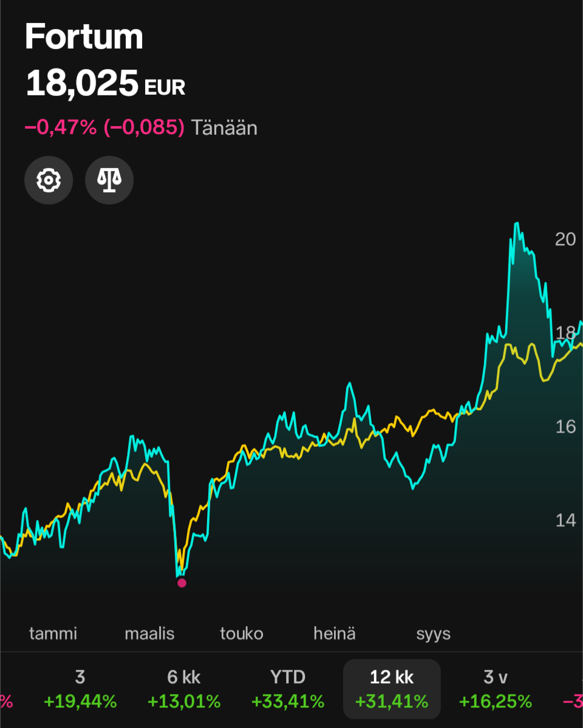Tap the 14 value on price axis
This screenshot has height=728, width=583.
point(565,520)
